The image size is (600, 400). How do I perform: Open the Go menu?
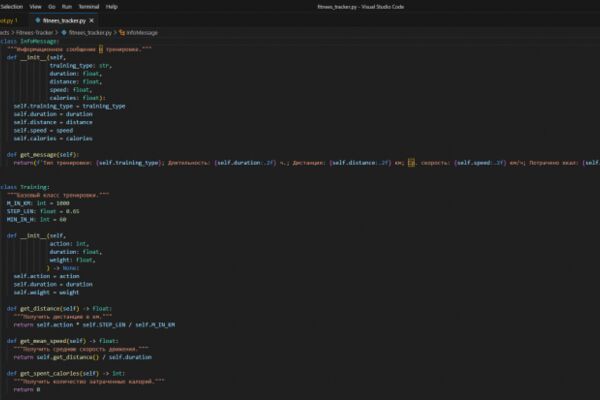[52, 7]
